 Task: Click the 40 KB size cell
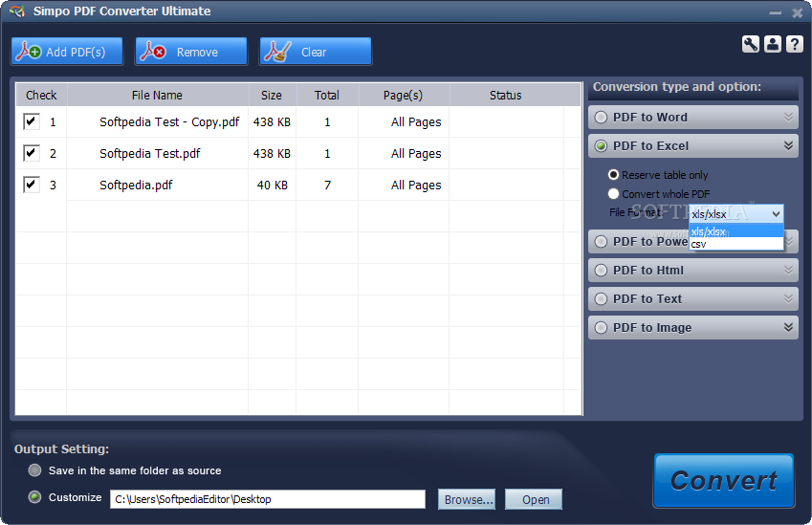(x=273, y=185)
